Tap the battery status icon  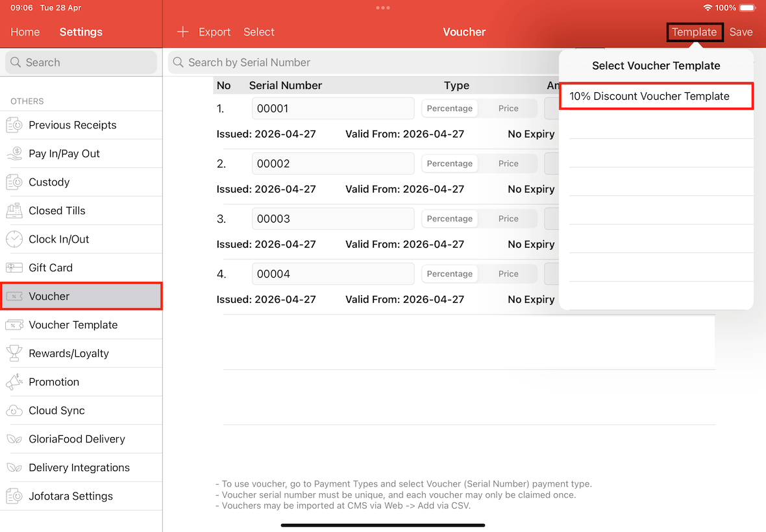(747, 8)
